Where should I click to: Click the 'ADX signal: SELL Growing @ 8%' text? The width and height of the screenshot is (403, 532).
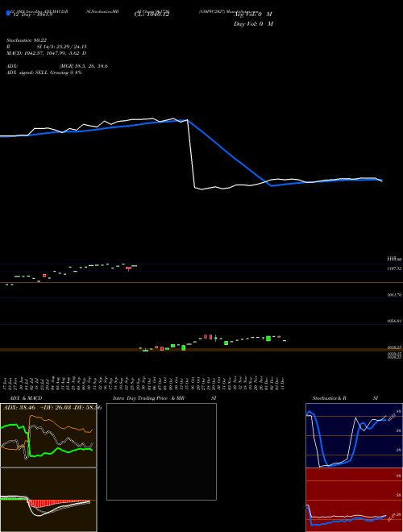[44, 73]
